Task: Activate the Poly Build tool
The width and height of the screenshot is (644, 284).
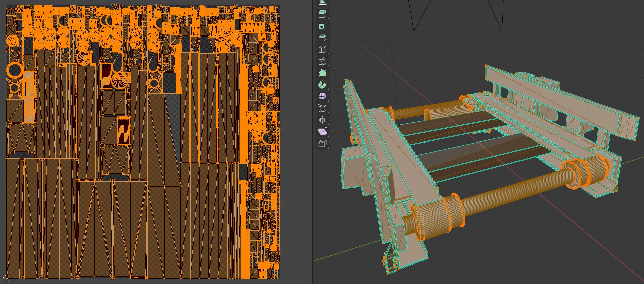Action: click(323, 73)
